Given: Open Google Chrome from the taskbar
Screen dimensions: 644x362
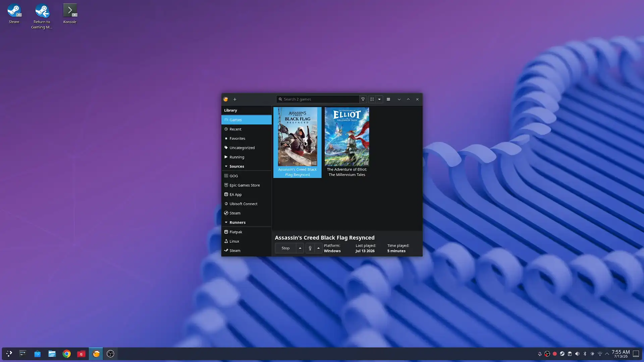Looking at the screenshot, I should (67, 354).
